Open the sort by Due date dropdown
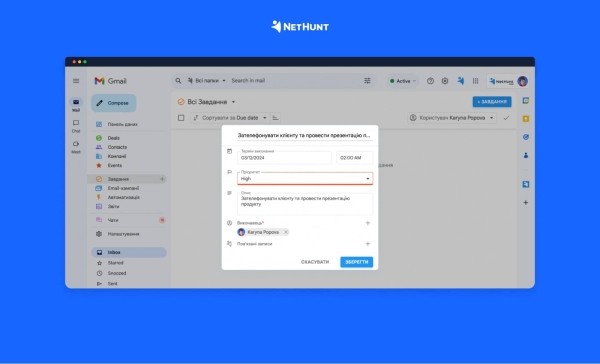The width and height of the screenshot is (600, 364). [230, 118]
